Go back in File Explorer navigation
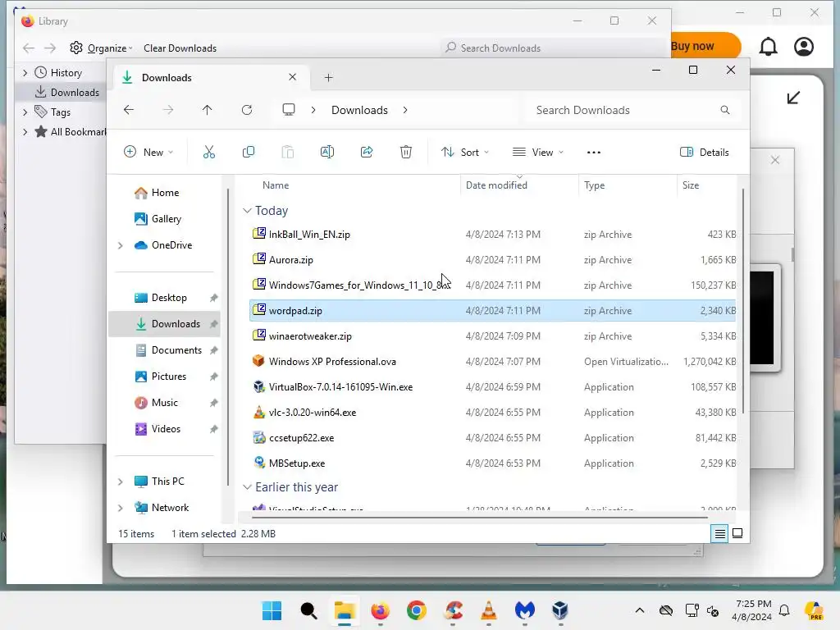840x630 pixels. coord(129,110)
